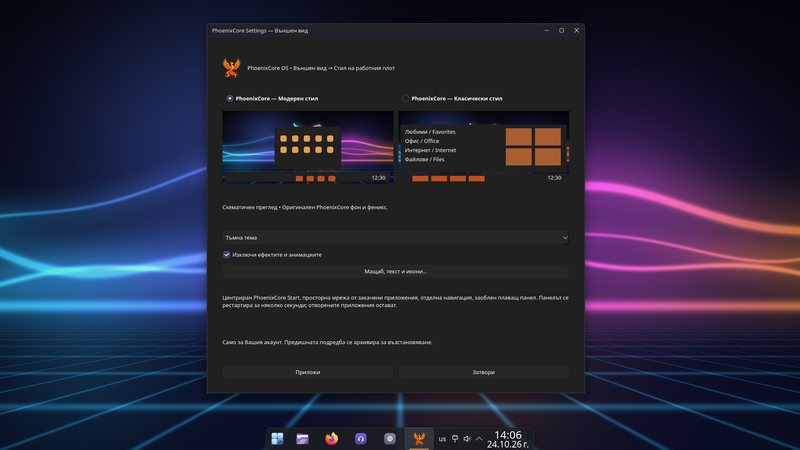
Task: Select the PhoenixCore Модерен стил radio button
Action: (x=230, y=98)
